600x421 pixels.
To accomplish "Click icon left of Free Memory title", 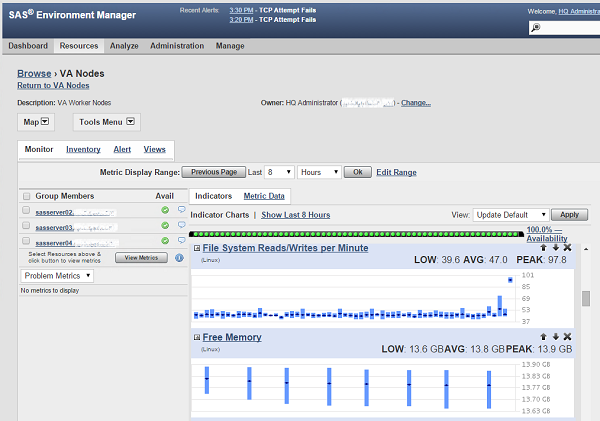I will click(x=197, y=338).
